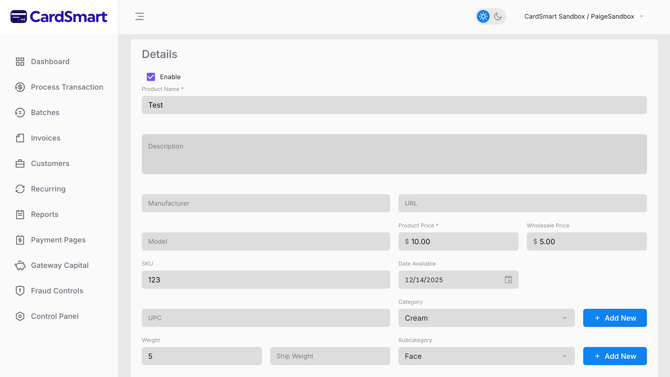Screen dimensions: 670x377
Task: Click the Dashboard grid icon
Action: (20, 62)
